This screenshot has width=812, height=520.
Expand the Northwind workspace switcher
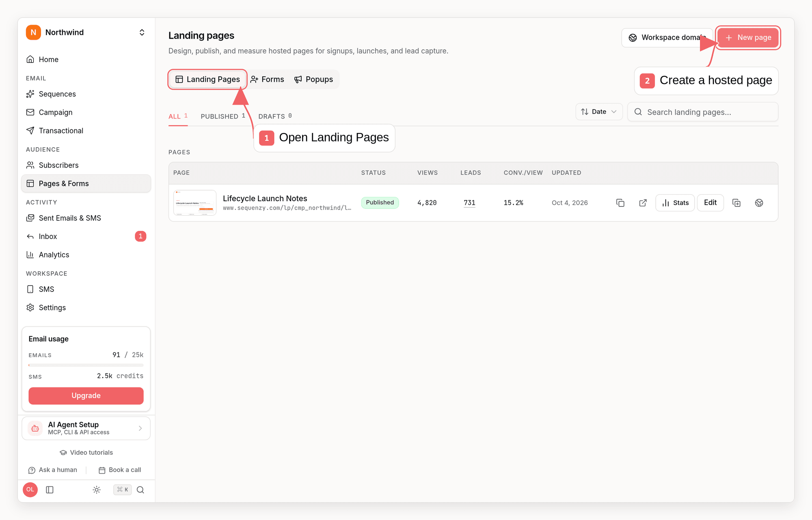(142, 32)
